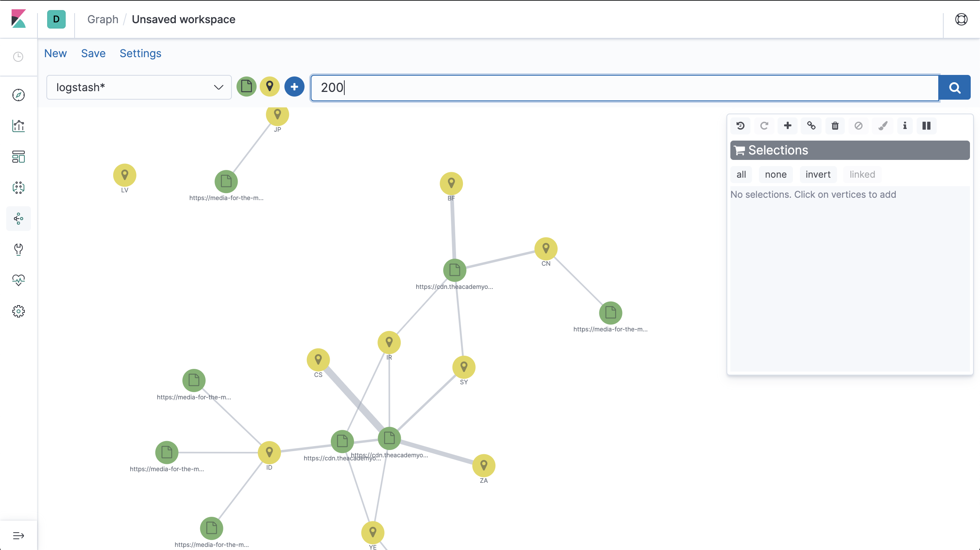Add links between vertices using the link icon
This screenshot has width=980, height=550.
tap(811, 126)
